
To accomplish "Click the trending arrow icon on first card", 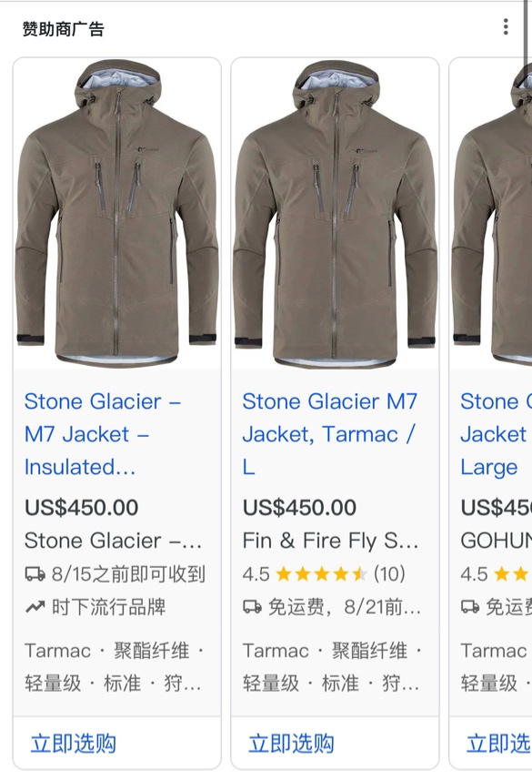I will click(x=35, y=607).
